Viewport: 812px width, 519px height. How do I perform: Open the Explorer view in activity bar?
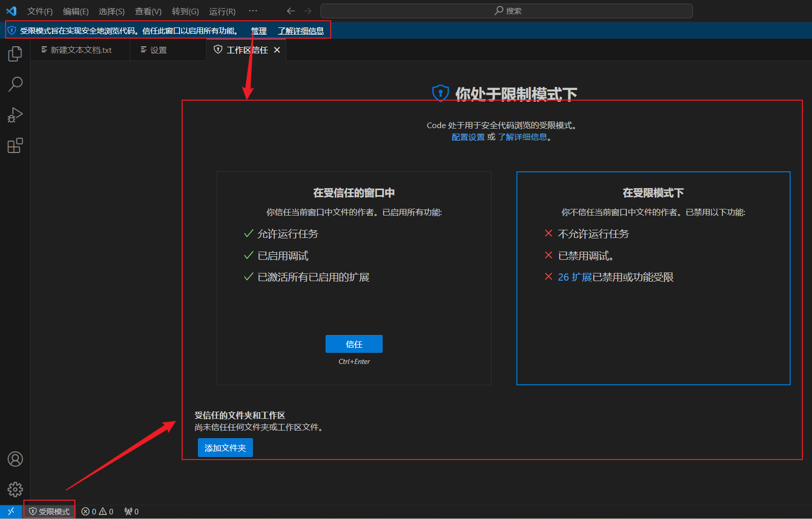pyautogui.click(x=15, y=53)
